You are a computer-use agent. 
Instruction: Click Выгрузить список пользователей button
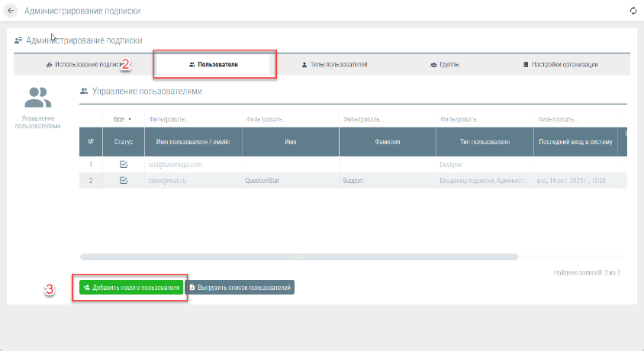point(240,288)
